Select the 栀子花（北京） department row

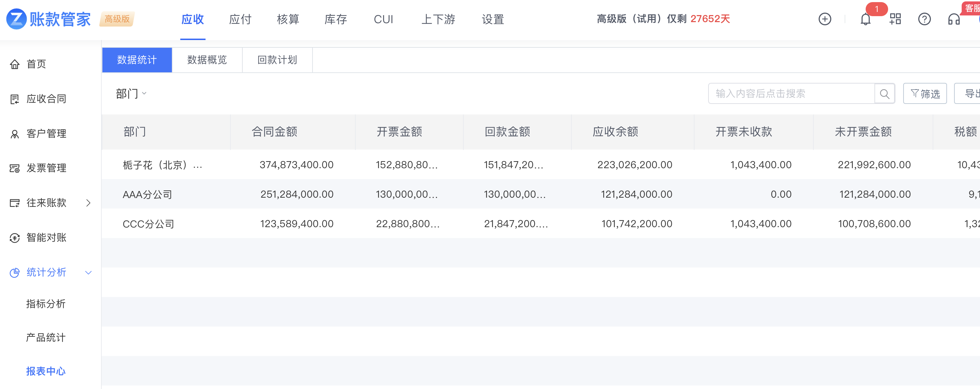[x=541, y=165]
